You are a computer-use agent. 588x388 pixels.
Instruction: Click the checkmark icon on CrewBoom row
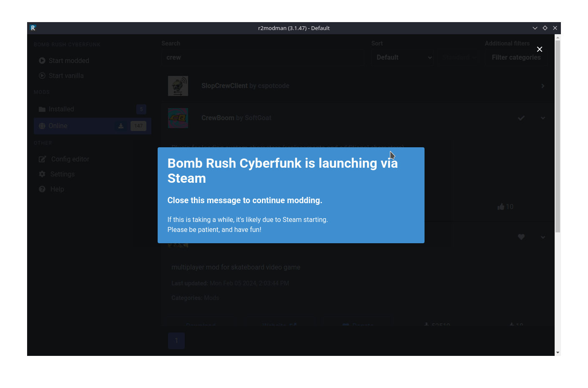click(521, 118)
